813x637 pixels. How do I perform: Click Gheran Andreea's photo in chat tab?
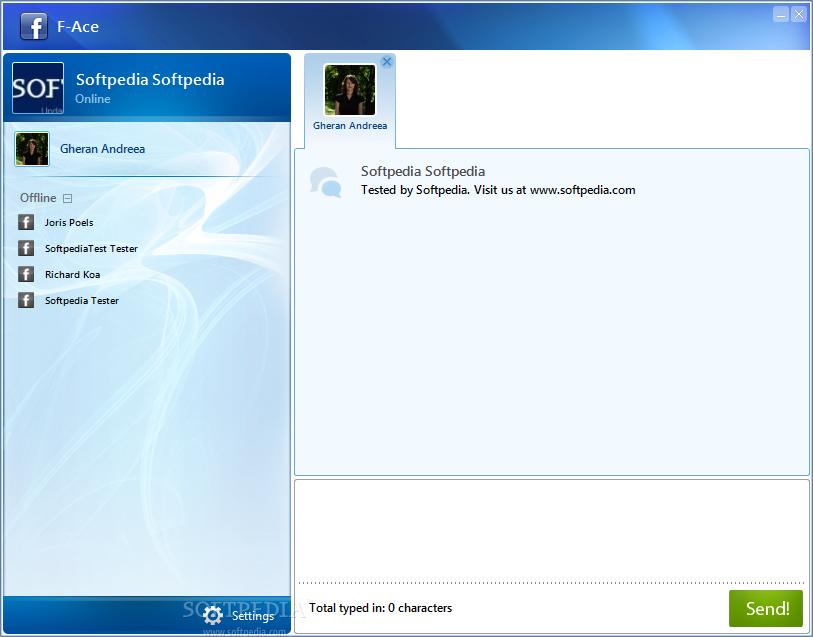pos(350,89)
